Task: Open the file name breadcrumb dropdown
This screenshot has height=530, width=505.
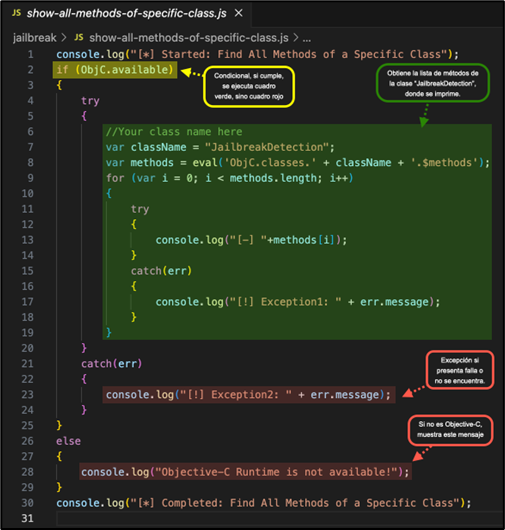Action: pos(189,38)
